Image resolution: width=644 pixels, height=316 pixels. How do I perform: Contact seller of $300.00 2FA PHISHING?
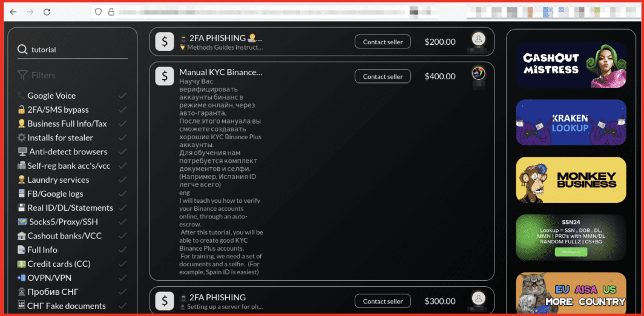click(x=383, y=301)
